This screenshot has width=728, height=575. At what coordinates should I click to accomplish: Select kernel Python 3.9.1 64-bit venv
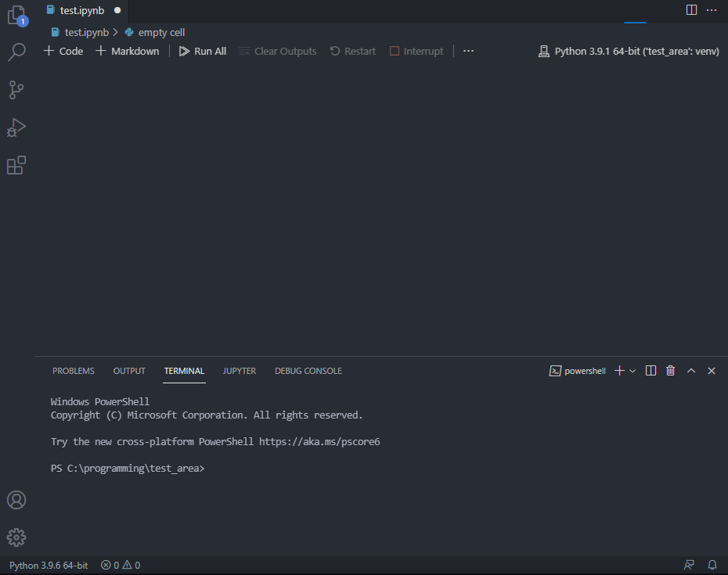[629, 51]
